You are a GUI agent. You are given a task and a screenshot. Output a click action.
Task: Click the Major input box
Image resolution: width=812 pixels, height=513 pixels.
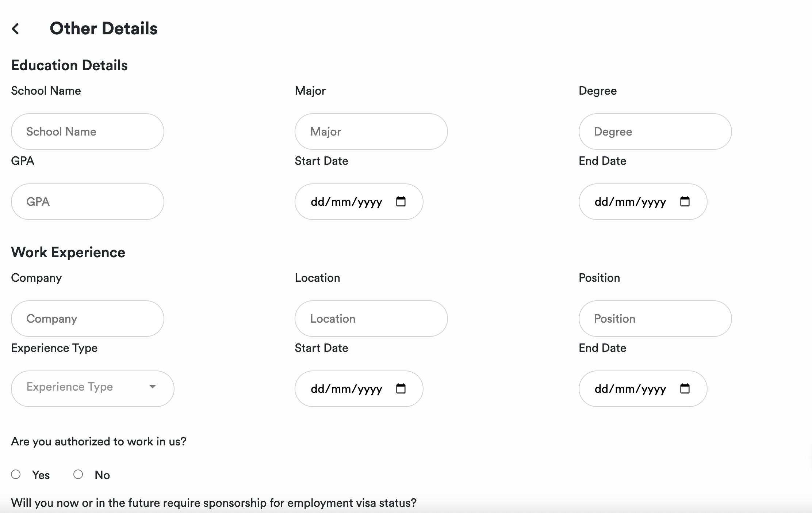click(x=371, y=132)
